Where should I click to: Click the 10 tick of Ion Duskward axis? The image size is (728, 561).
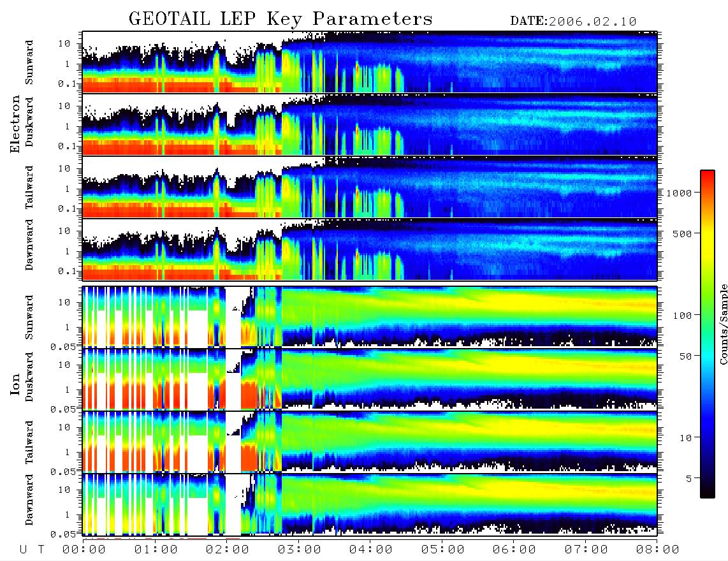64,365
